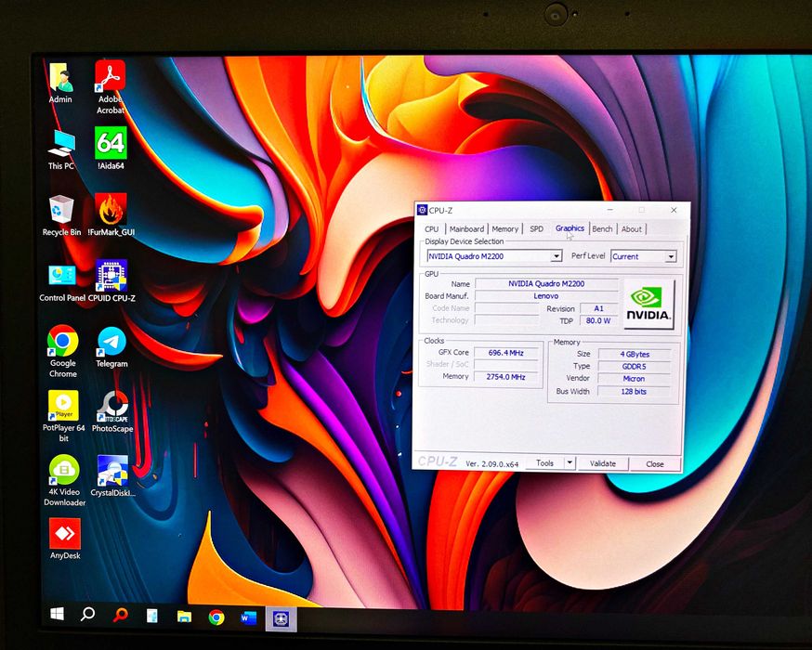
Task: Click the Board Manuf. value Lenovo
Action: tap(546, 296)
